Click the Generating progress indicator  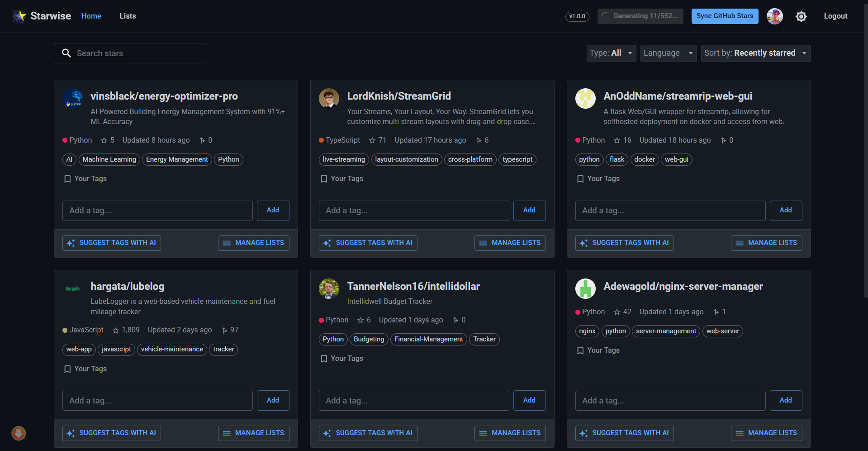640,16
